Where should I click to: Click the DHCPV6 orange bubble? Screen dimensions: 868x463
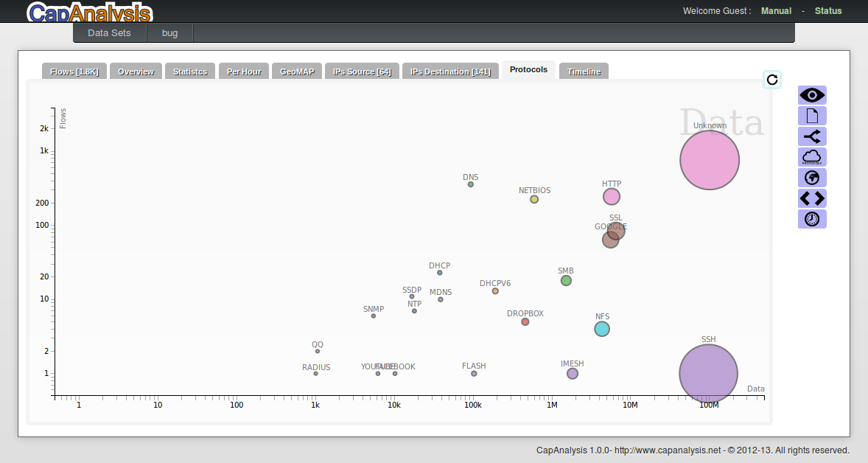tap(495, 291)
